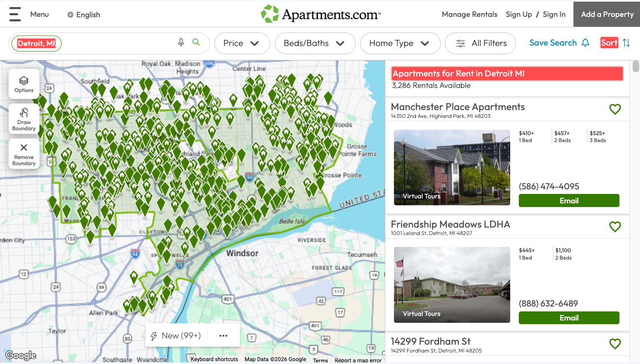Open Friendship Meadows LDHA photo thumbnail

[x=452, y=285]
